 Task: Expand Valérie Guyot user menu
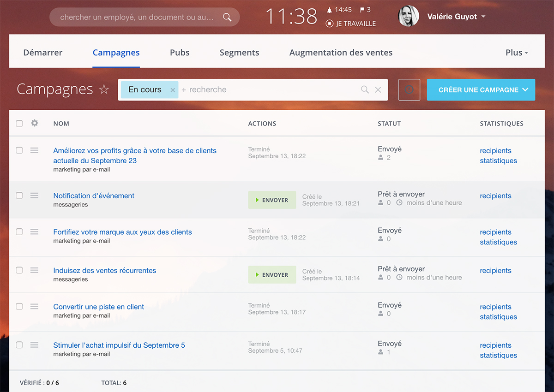coord(483,17)
